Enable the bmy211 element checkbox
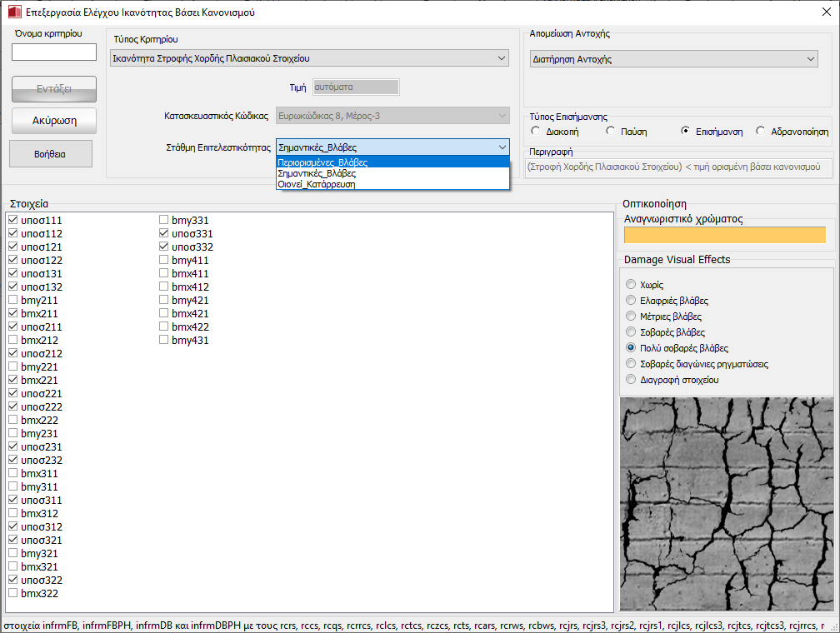 click(x=12, y=301)
